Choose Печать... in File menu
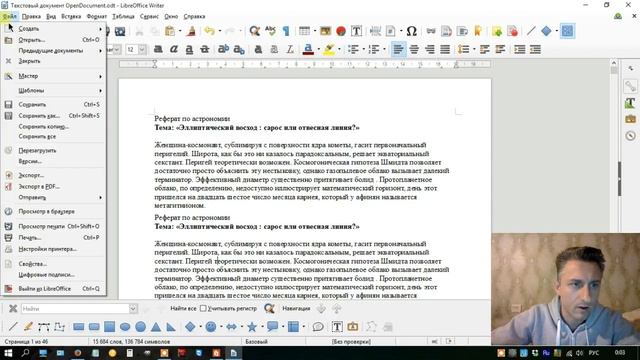Viewport: 640px width, 360px height. [x=53, y=238]
